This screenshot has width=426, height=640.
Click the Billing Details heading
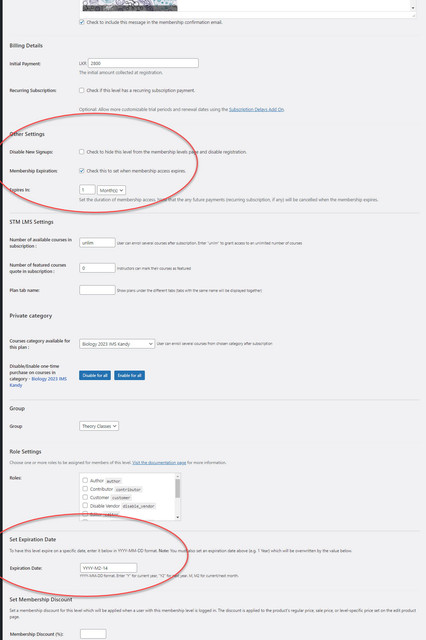click(26, 46)
